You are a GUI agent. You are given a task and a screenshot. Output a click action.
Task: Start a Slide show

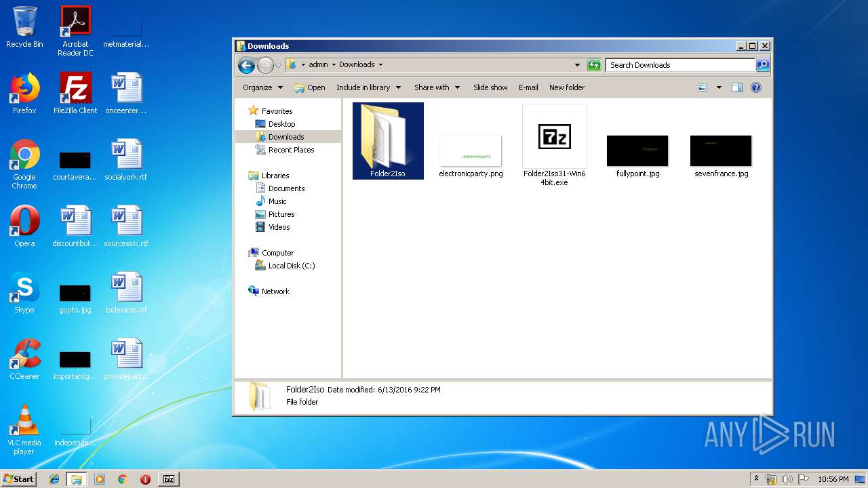[x=490, y=87]
